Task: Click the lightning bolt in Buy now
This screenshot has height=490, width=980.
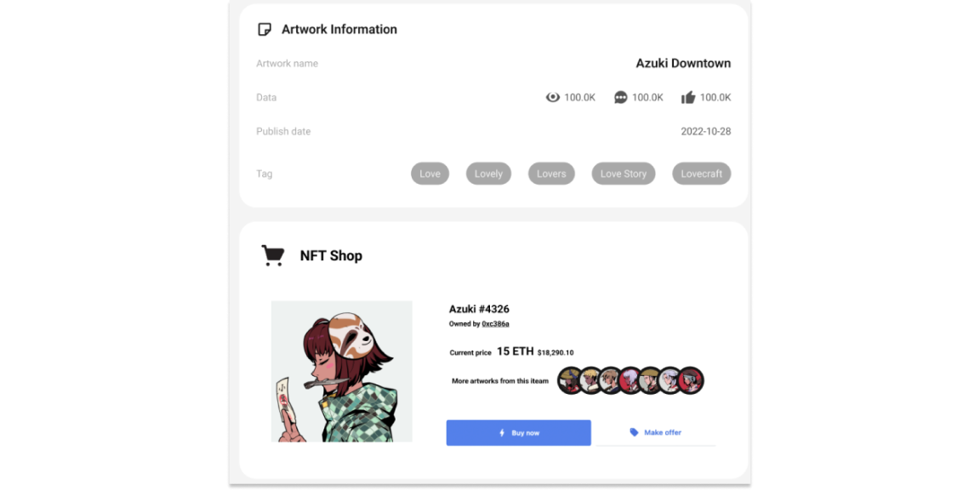Action: pos(502,432)
